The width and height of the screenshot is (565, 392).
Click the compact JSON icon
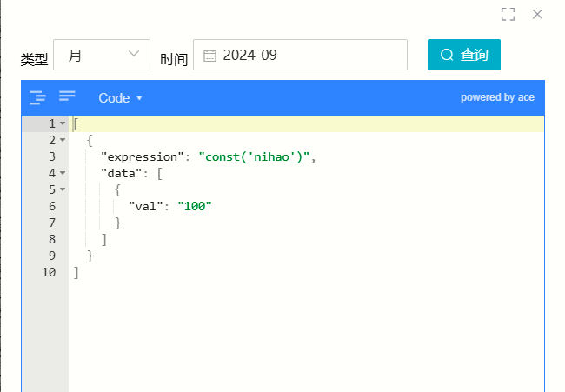pyautogui.click(x=67, y=96)
